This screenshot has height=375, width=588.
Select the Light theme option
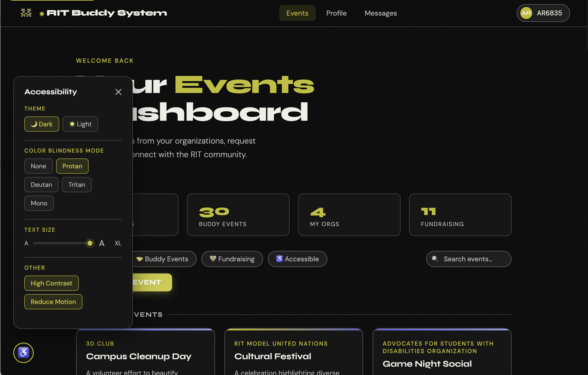(x=80, y=124)
